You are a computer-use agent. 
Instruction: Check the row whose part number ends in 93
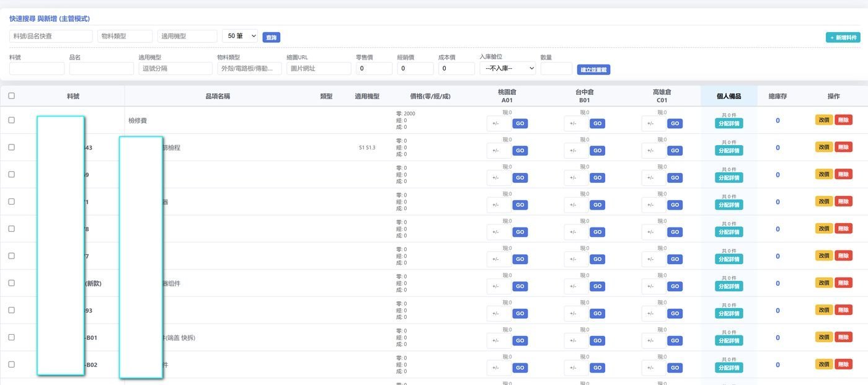point(11,310)
